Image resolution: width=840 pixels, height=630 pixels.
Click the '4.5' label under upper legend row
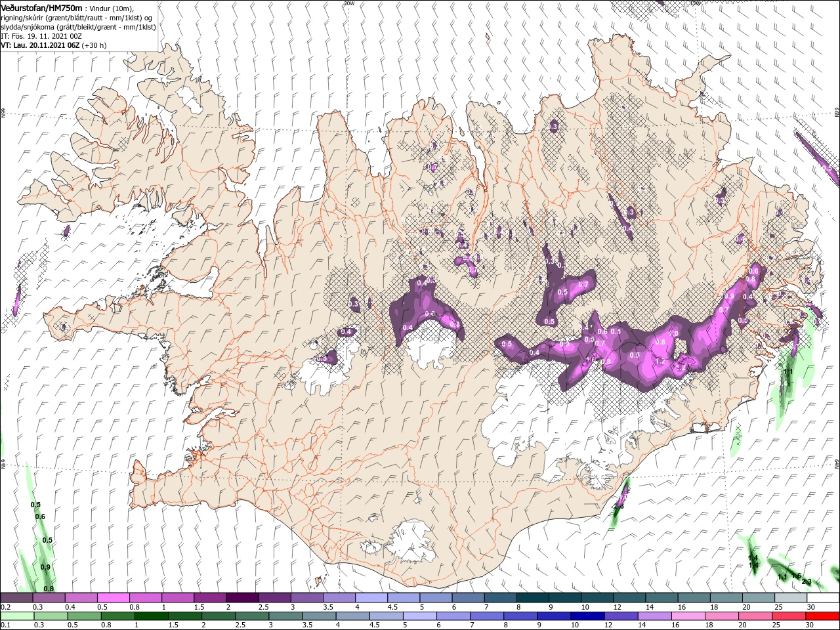click(x=392, y=607)
